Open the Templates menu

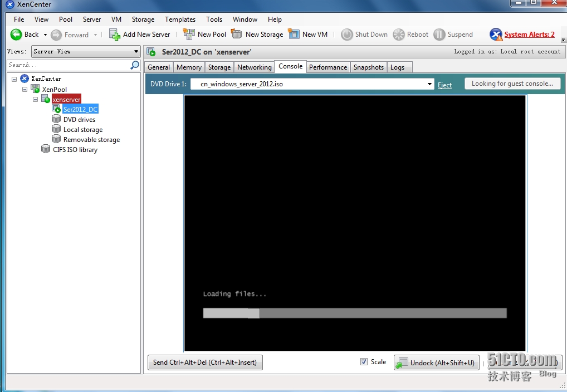pos(180,19)
